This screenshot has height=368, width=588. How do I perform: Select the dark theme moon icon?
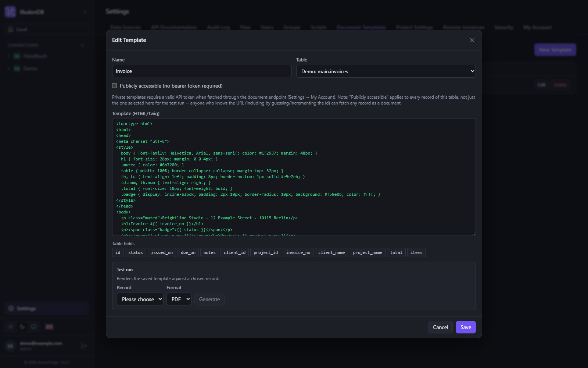click(22, 326)
